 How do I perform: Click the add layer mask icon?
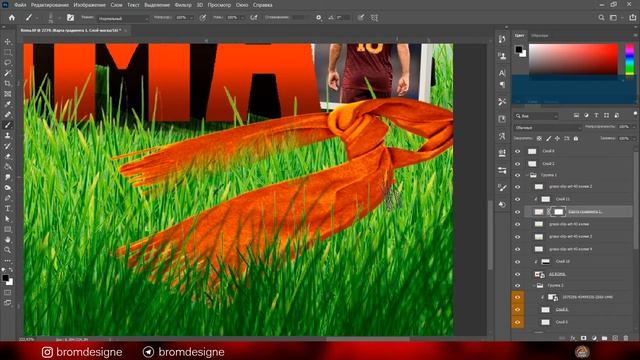pos(583,338)
